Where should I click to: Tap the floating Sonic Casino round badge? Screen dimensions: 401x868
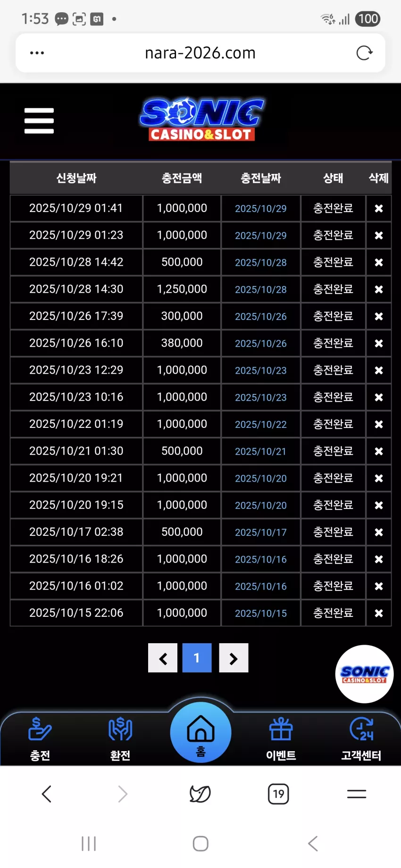364,674
